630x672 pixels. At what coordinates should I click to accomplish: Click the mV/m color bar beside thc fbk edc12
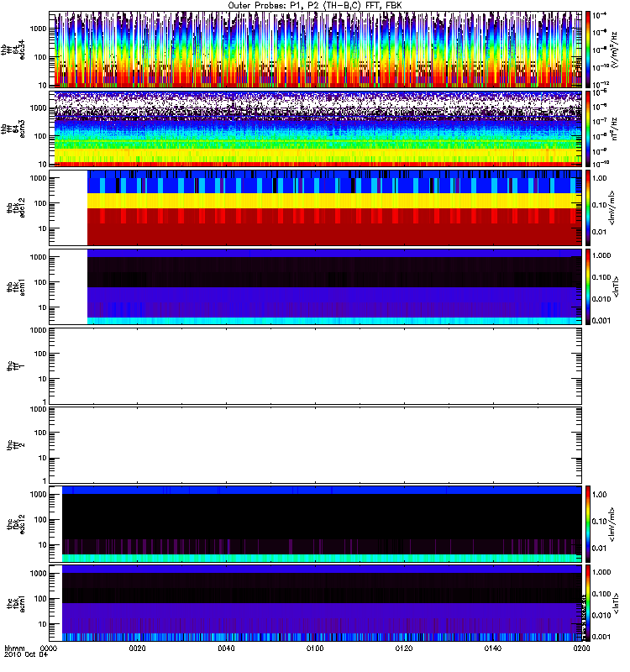point(588,524)
